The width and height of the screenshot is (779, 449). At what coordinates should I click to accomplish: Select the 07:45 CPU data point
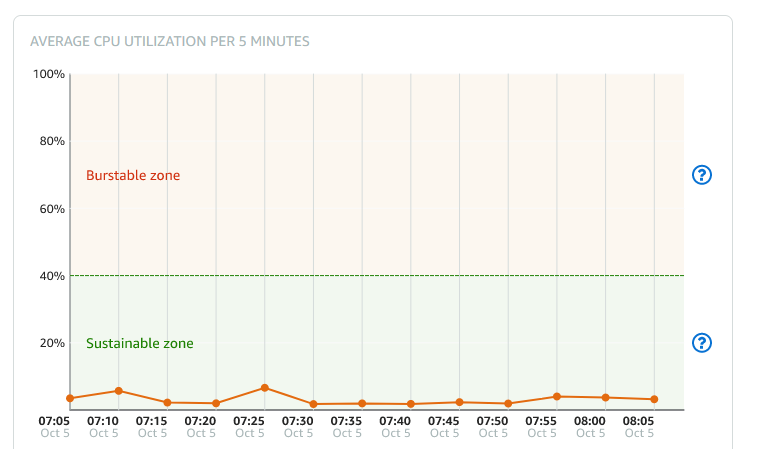coord(460,402)
